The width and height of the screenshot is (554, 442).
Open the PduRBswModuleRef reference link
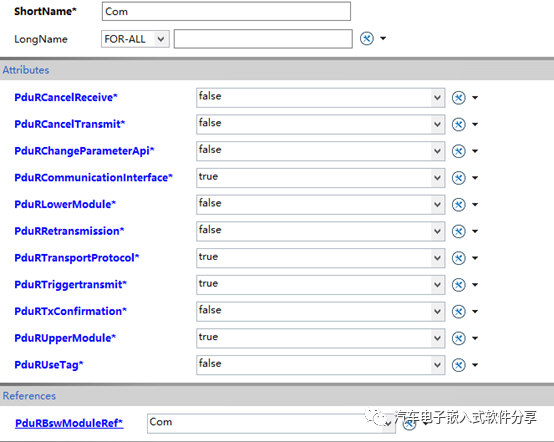click(69, 423)
